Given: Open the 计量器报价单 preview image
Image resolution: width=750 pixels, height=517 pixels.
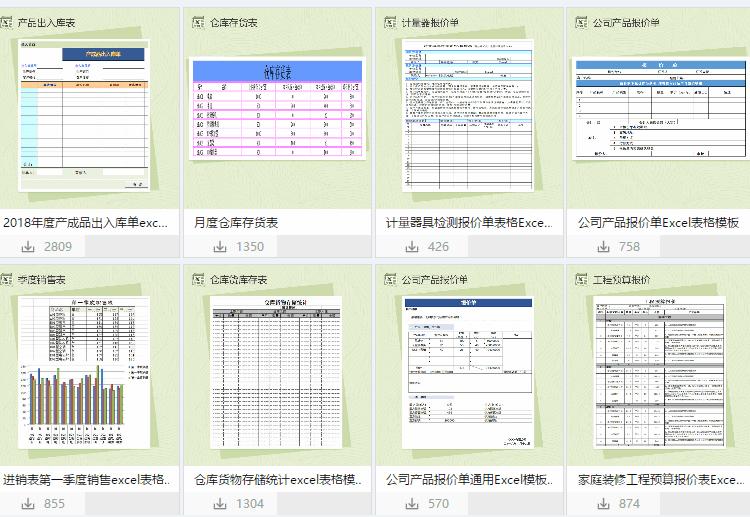Looking at the screenshot, I should 468,115.
